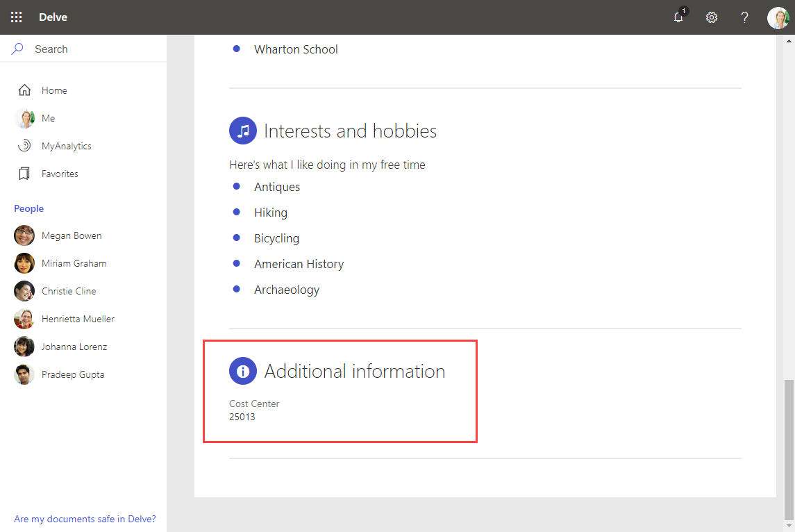Select Christie Cline from People list
The height and width of the screenshot is (532, 795).
point(69,291)
